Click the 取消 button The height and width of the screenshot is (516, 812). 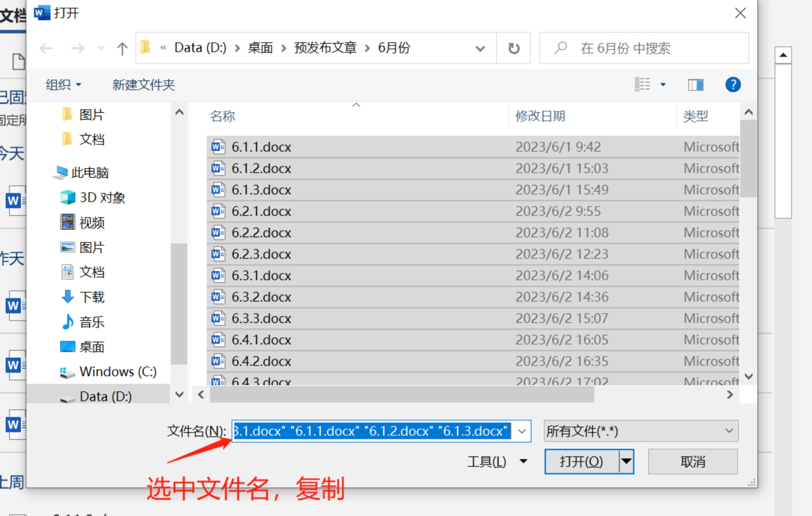[x=693, y=461]
